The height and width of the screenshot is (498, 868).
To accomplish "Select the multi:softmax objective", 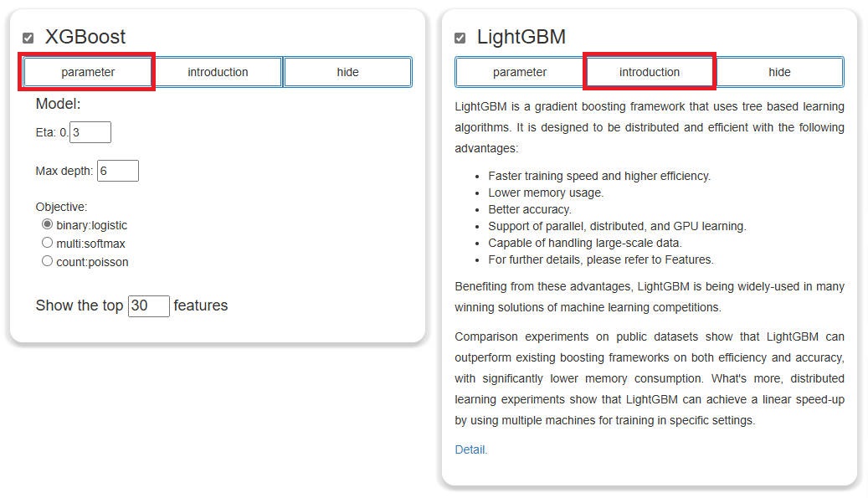I will point(47,243).
